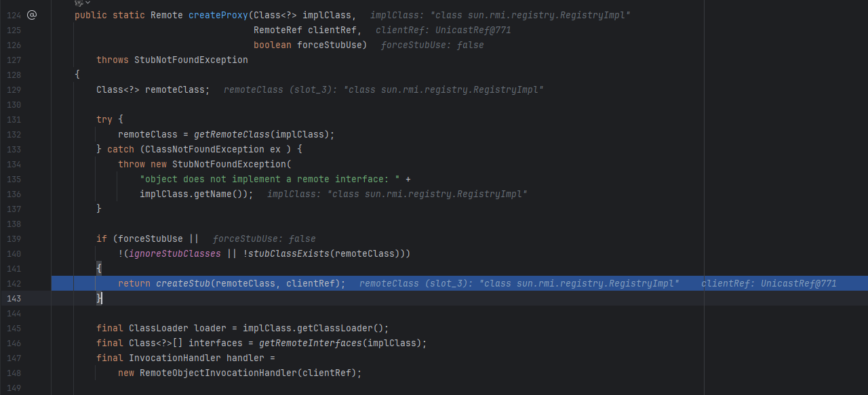This screenshot has width=868, height=395.
Task: Click line number 140 to toggle a breakpoint
Action: (x=14, y=253)
